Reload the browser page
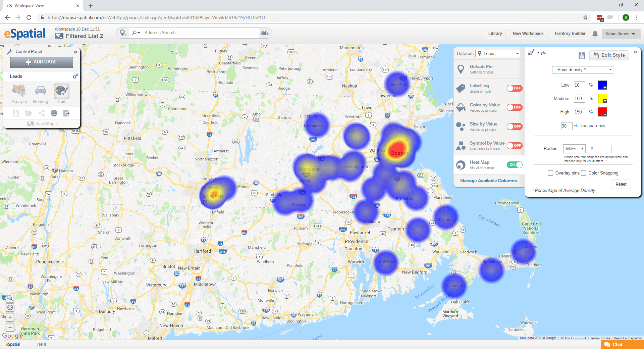The width and height of the screenshot is (644, 349). [29, 17]
